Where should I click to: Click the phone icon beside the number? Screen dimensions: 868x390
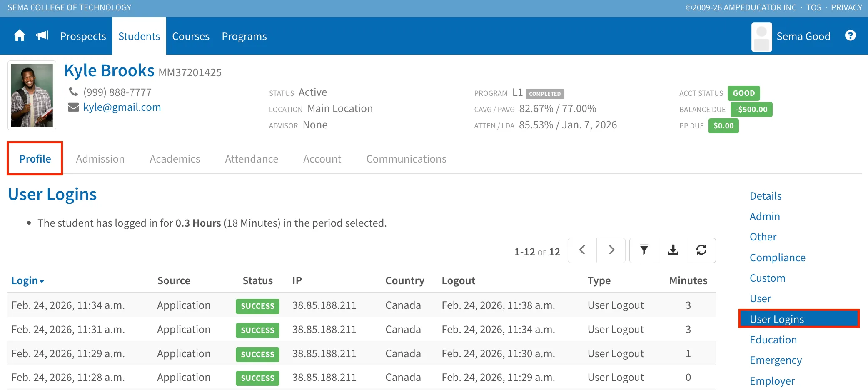click(73, 92)
